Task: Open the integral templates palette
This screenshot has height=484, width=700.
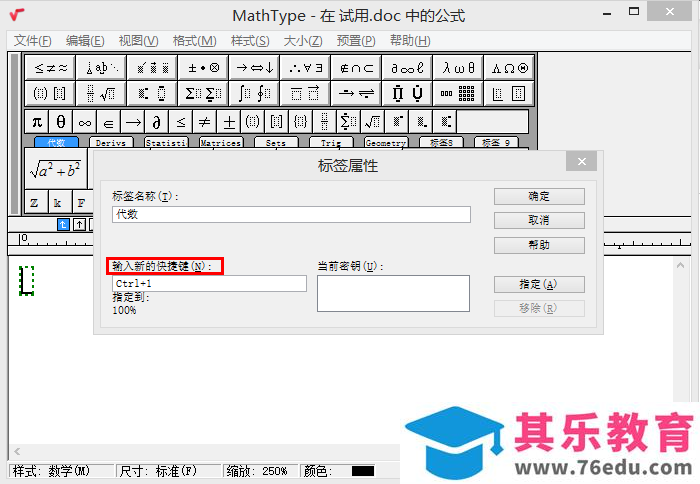Action: coord(254,93)
